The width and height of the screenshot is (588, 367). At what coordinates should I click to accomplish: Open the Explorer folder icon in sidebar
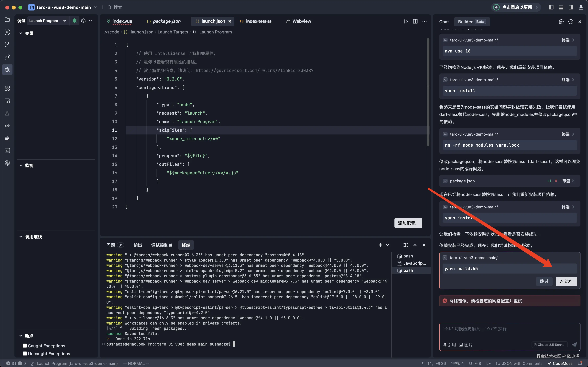tap(7, 20)
